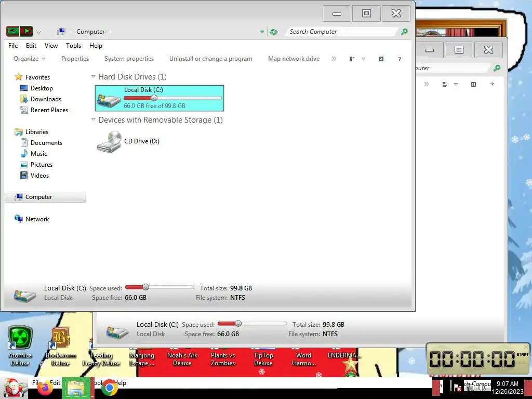
Task: Click the Properties toolbar button
Action: [x=75, y=59]
